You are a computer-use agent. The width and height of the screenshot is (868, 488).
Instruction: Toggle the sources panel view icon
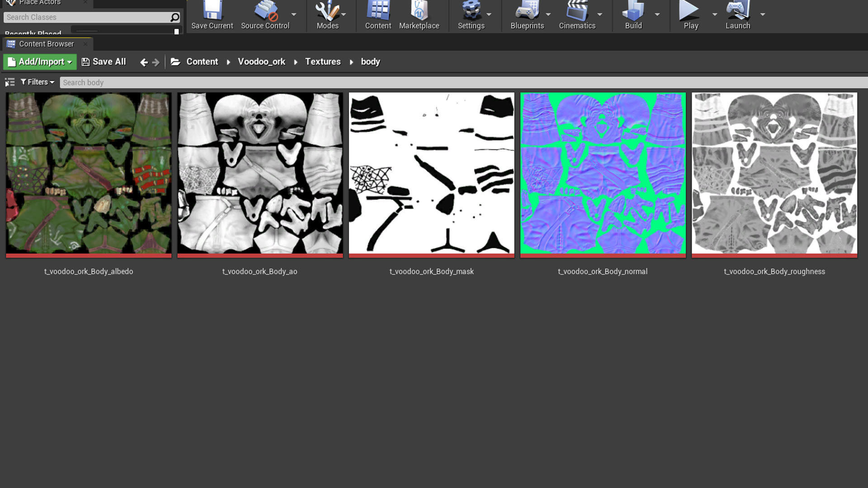coord(9,82)
